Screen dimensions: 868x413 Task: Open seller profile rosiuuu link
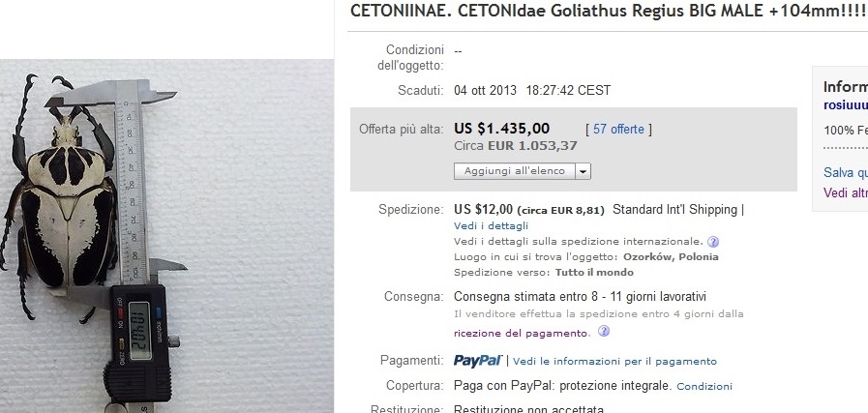click(845, 104)
